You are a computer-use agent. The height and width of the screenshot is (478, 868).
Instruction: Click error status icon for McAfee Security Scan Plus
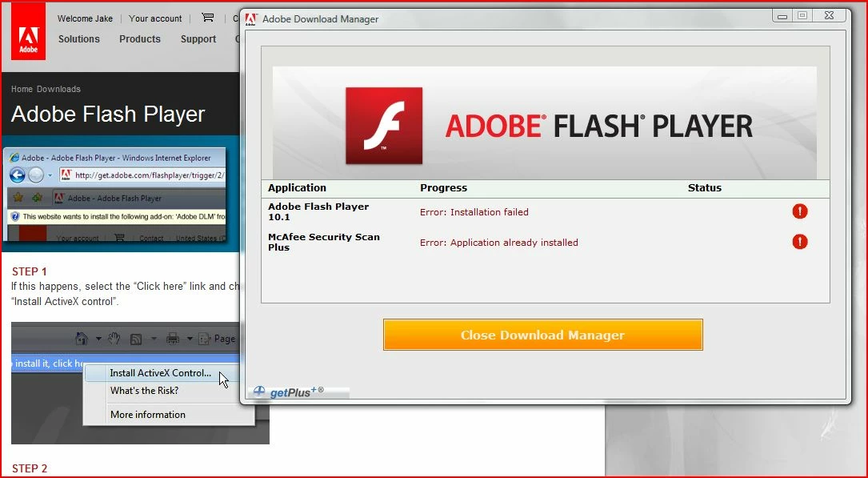click(800, 242)
